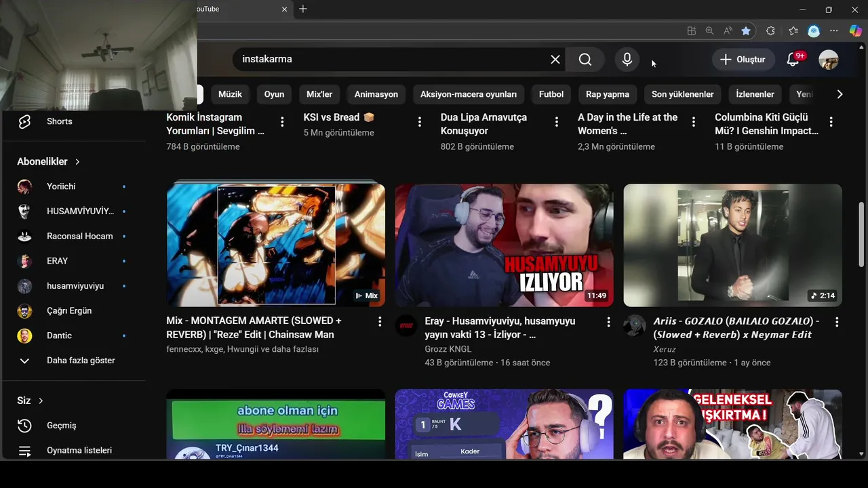Play the Neymar edit thumbnail
The width and height of the screenshot is (868, 488).
733,245
